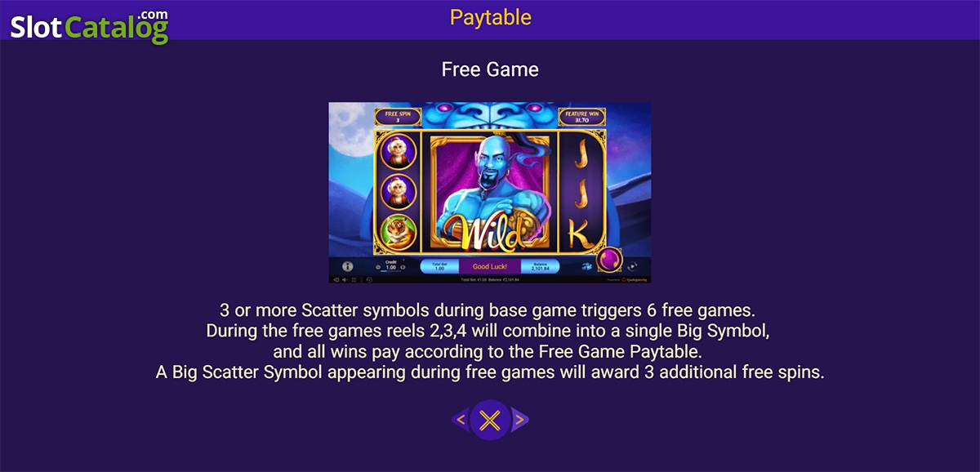Click the Feature Win amount box

[x=581, y=117]
